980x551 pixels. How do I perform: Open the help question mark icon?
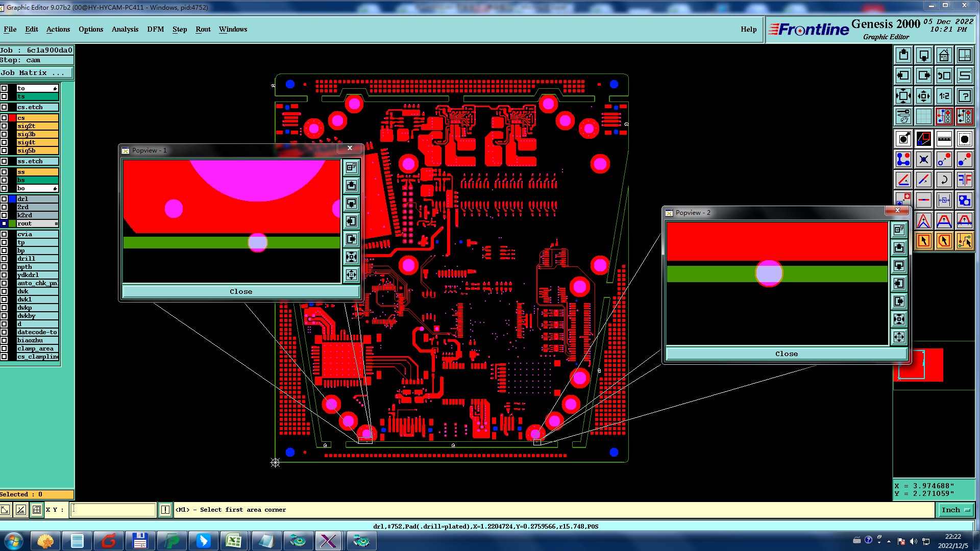click(x=964, y=96)
